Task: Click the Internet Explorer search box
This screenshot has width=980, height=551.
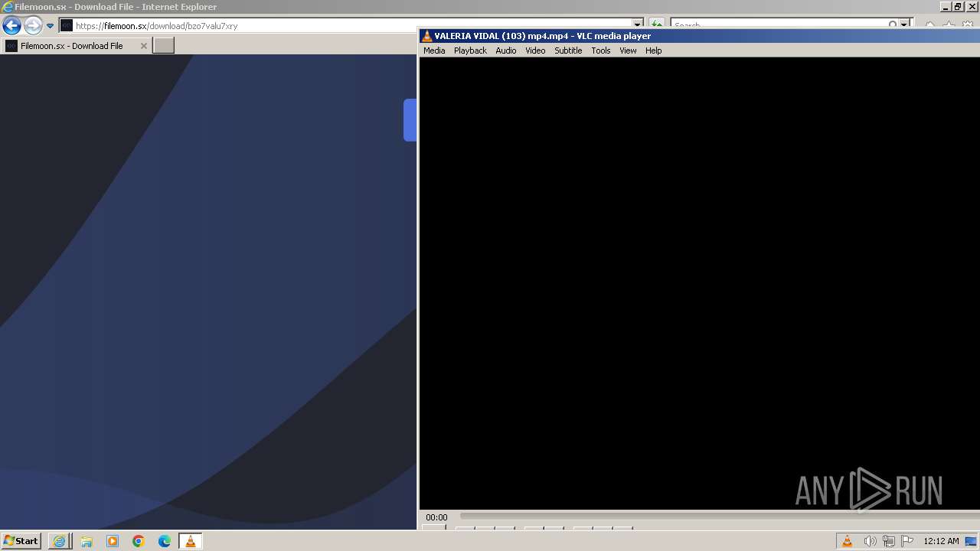Action: (x=777, y=25)
